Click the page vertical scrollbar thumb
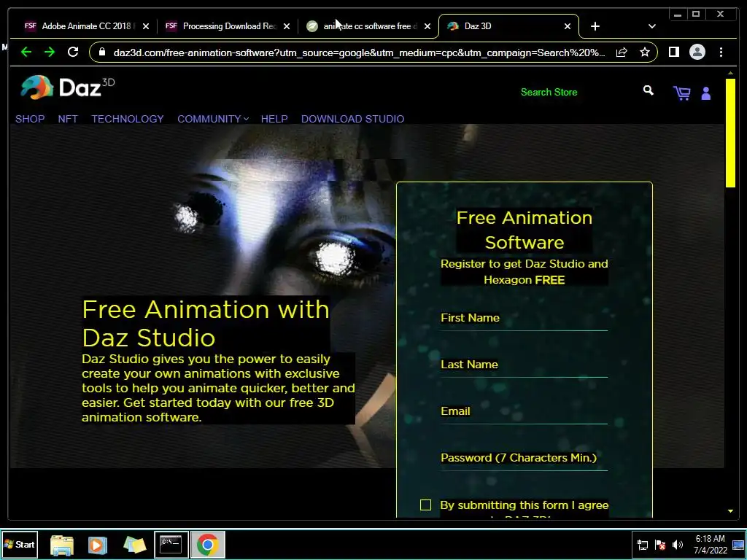 tap(730, 133)
